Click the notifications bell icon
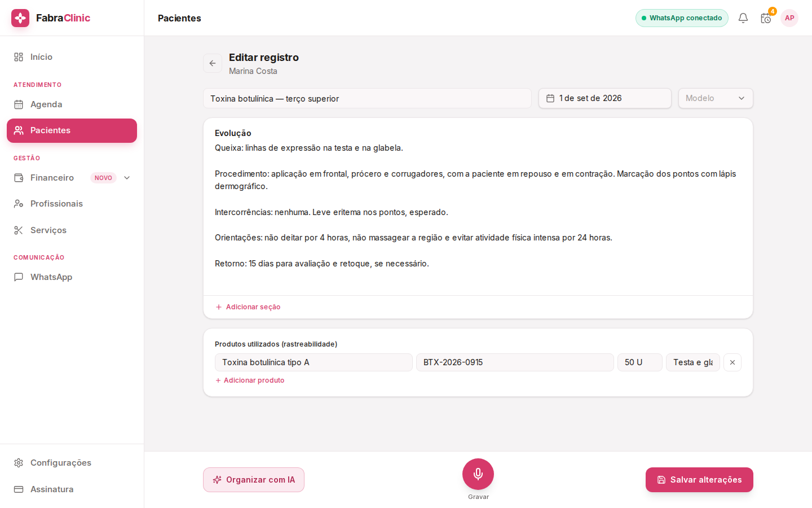The height and width of the screenshot is (508, 812). pos(743,18)
